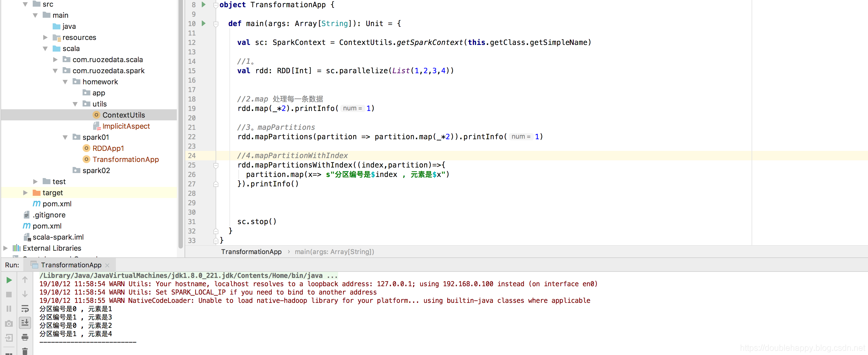Click the print console output icon
This screenshot has height=355, width=868.
pos(25,337)
